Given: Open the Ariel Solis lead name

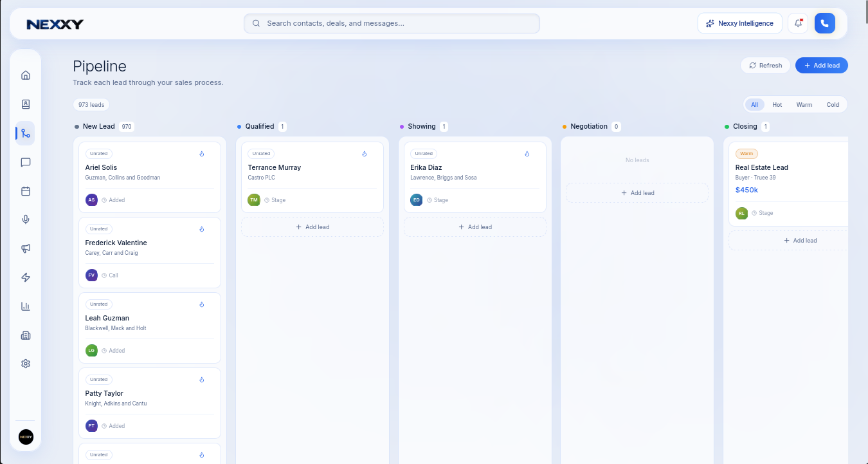Looking at the screenshot, I should click(101, 167).
